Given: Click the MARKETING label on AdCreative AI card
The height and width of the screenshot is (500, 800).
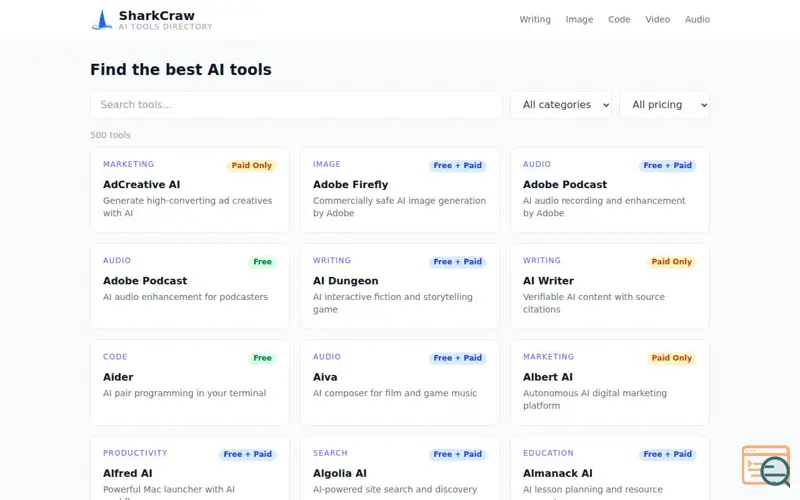Looking at the screenshot, I should [x=129, y=164].
